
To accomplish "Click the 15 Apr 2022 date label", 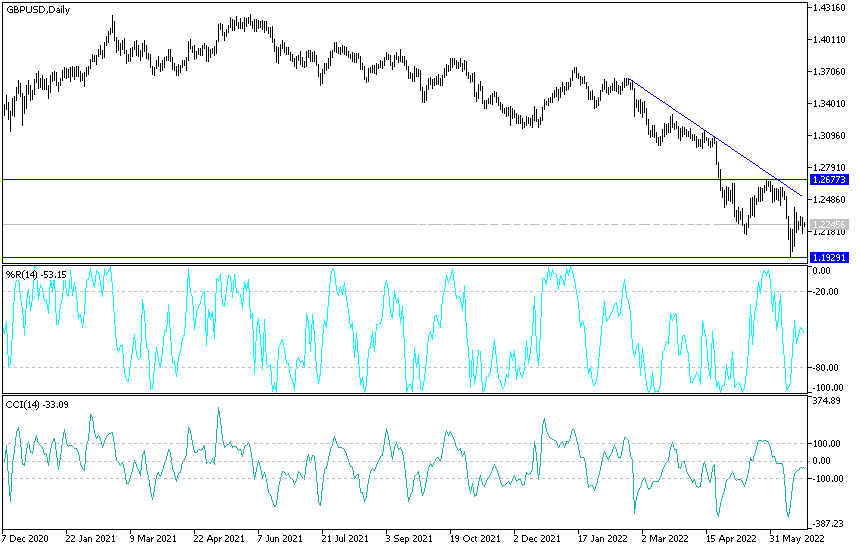I will tap(731, 539).
